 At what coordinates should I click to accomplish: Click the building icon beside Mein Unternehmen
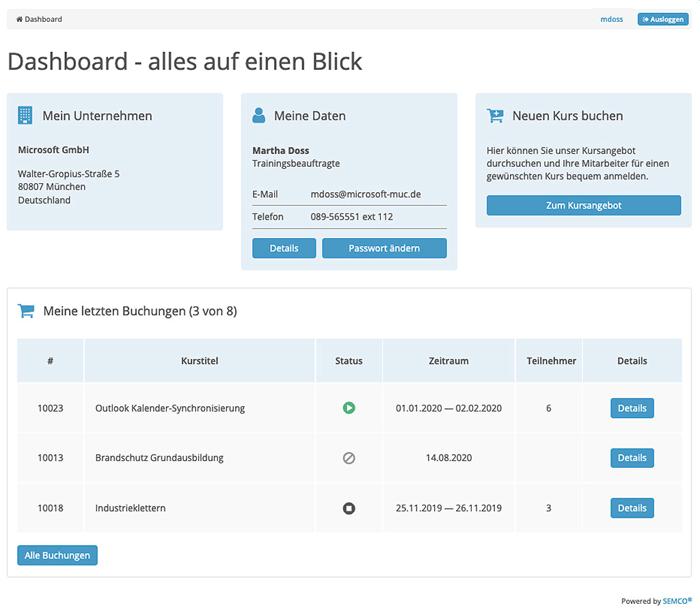click(x=25, y=116)
